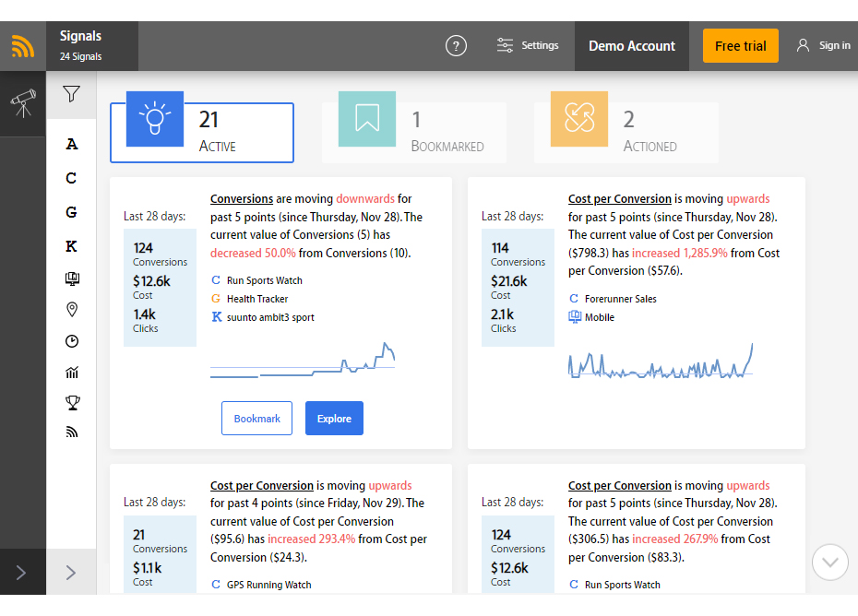Open Settings in the top bar
Image resolution: width=858 pixels, height=616 pixels.
(x=528, y=45)
